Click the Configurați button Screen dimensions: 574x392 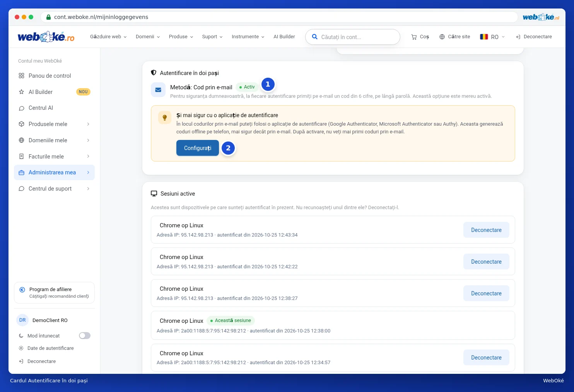(x=198, y=148)
